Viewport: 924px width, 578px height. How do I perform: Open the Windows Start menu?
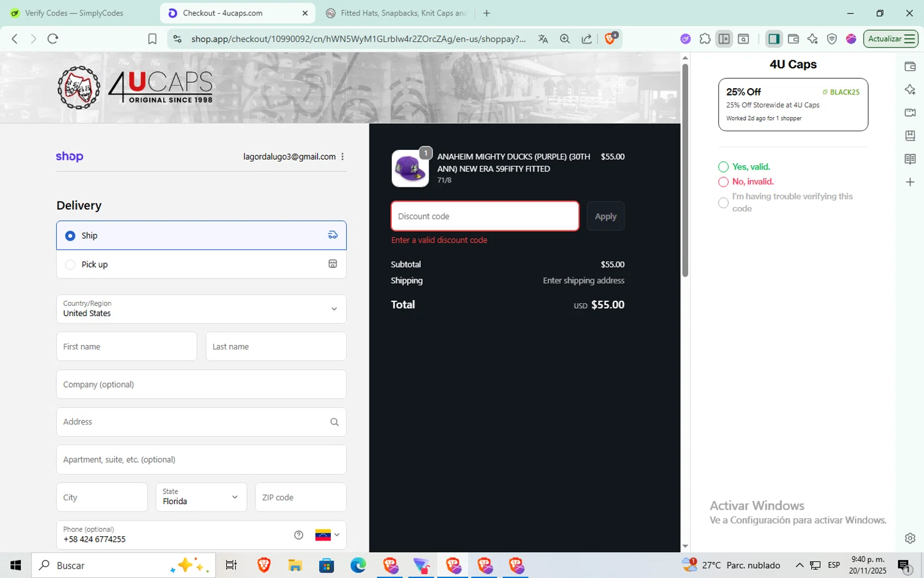point(15,565)
